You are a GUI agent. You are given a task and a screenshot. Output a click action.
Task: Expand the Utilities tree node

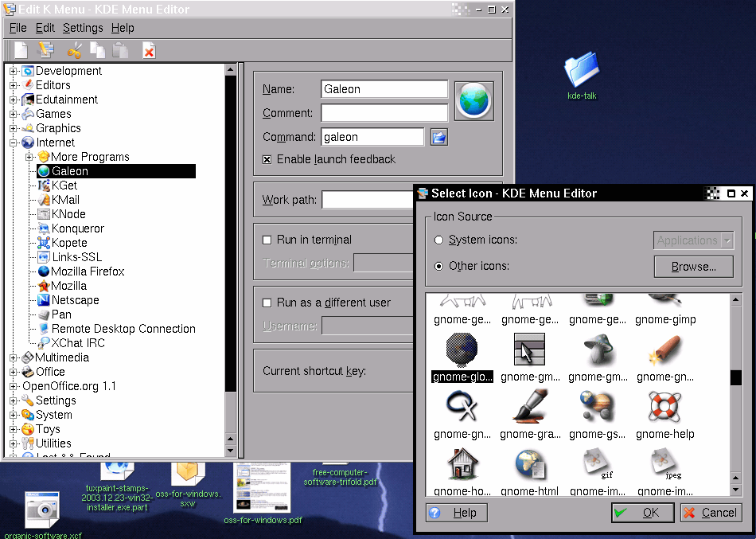click(13, 443)
